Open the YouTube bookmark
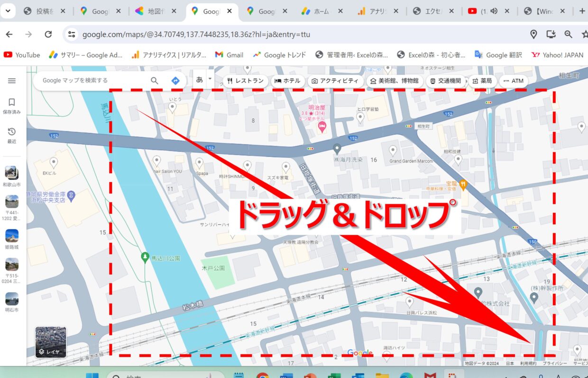588x378 pixels. point(22,55)
